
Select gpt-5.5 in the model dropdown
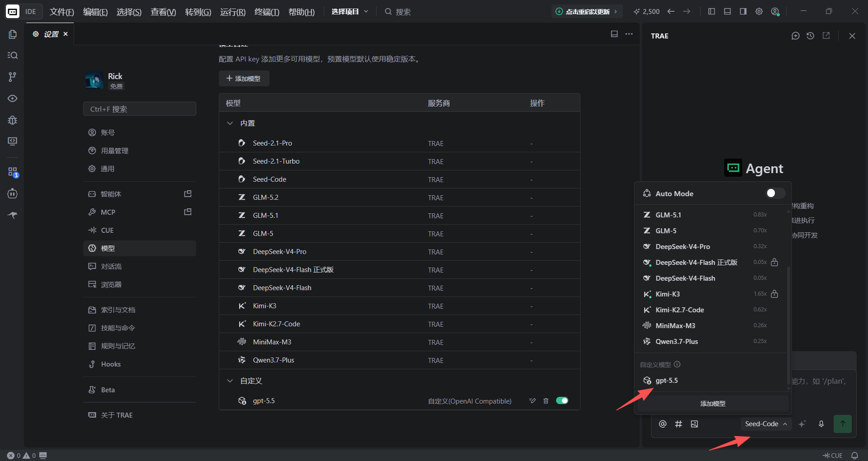710,381
